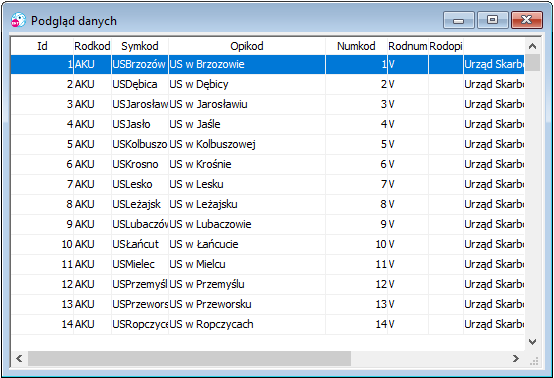Click the scroll left arrow
This screenshot has width=554, height=378.
(x=19, y=359)
